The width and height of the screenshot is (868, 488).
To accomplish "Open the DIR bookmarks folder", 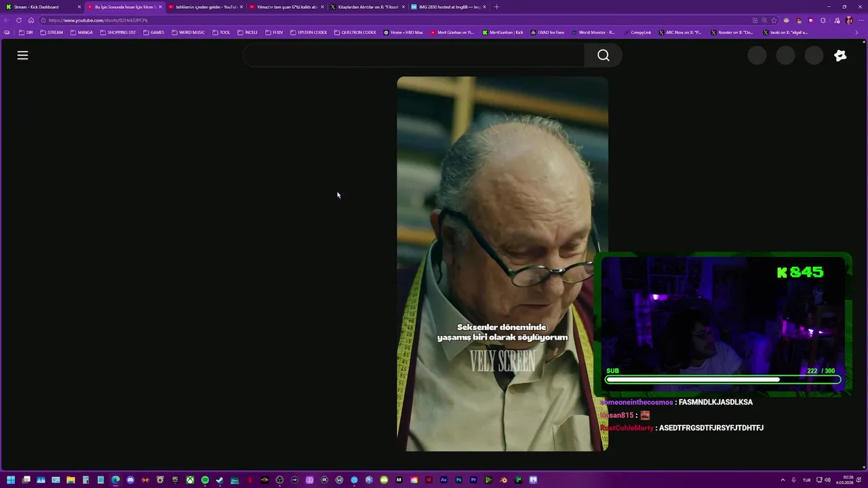I will pyautogui.click(x=26, y=33).
